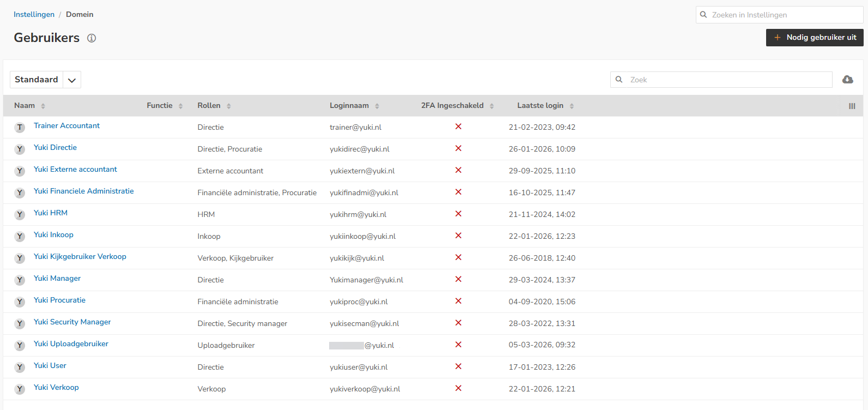Open the Yuki Manager user link

click(x=57, y=279)
